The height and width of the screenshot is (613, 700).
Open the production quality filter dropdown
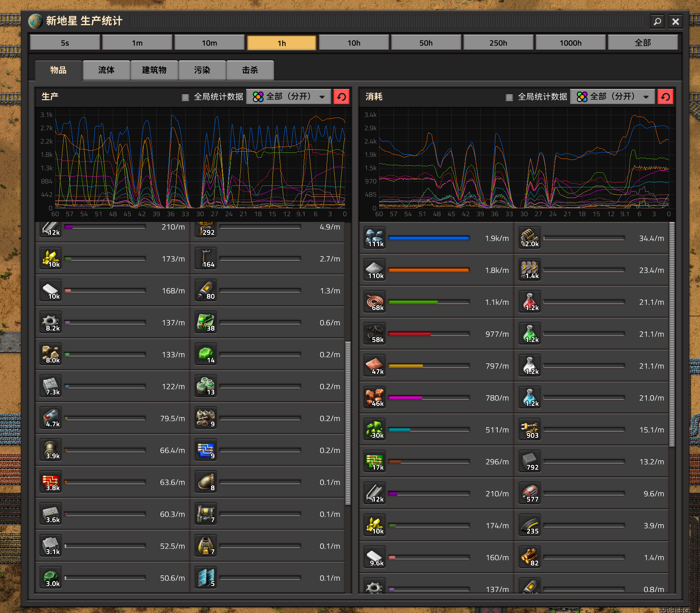(289, 97)
